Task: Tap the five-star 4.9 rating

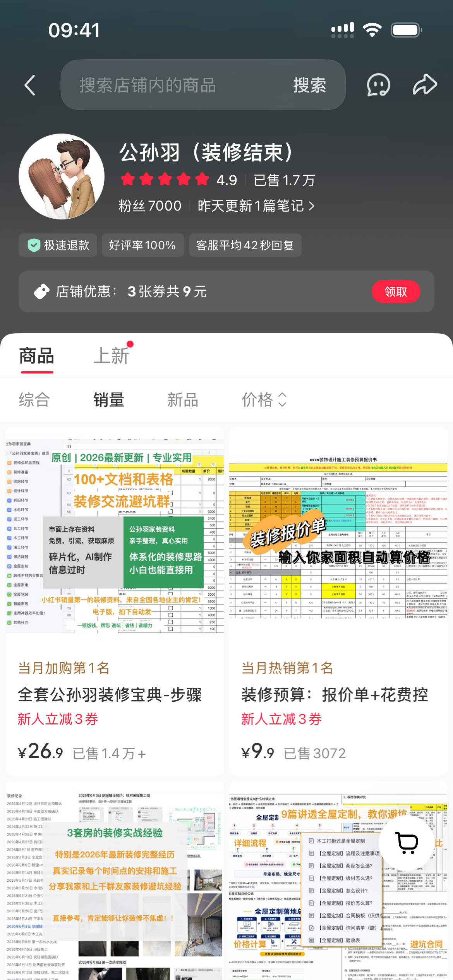Action: tap(178, 180)
